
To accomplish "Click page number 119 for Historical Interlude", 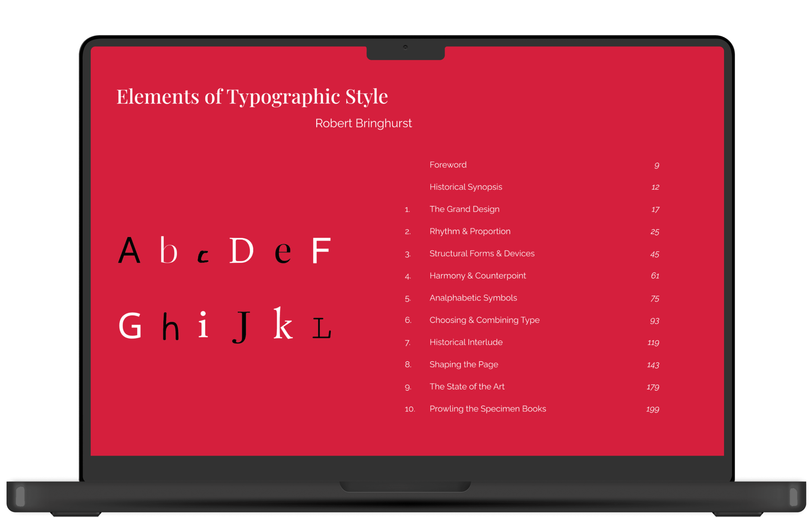I will pyautogui.click(x=653, y=343).
